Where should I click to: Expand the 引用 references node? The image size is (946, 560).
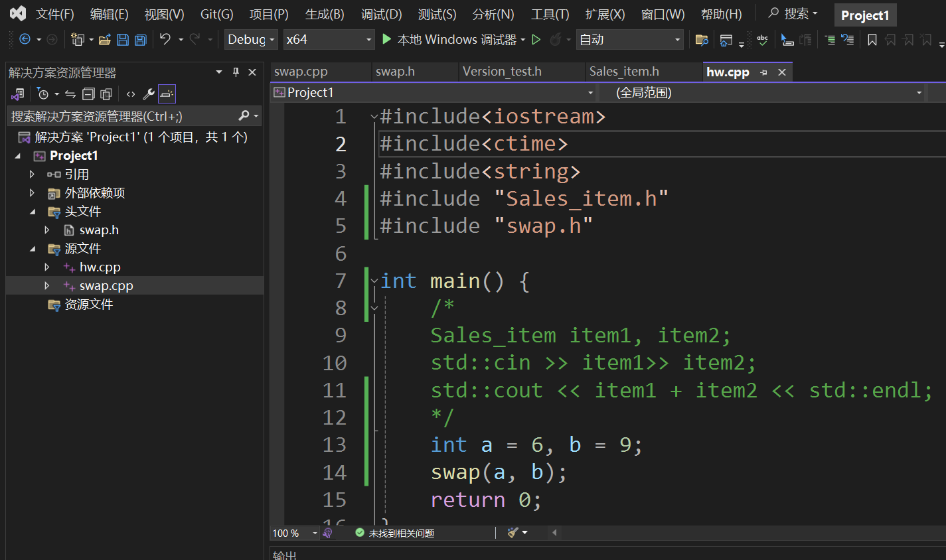32,175
